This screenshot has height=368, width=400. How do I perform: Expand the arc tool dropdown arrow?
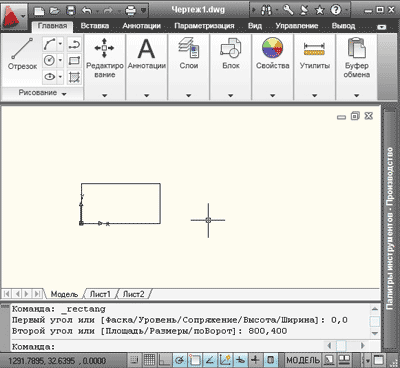[60, 44]
